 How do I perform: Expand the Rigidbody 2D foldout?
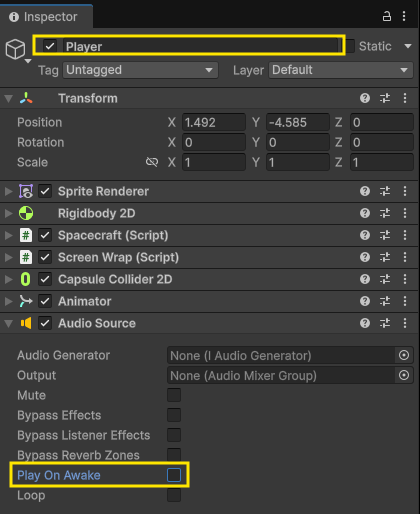[8, 213]
